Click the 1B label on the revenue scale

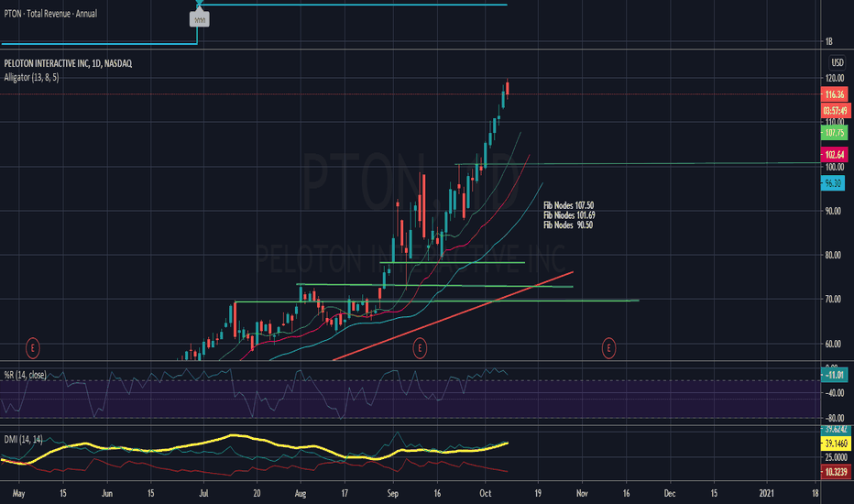(829, 41)
